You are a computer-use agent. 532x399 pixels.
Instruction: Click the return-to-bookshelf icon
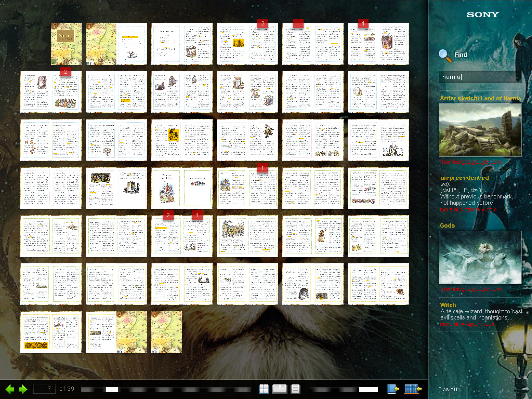413,389
